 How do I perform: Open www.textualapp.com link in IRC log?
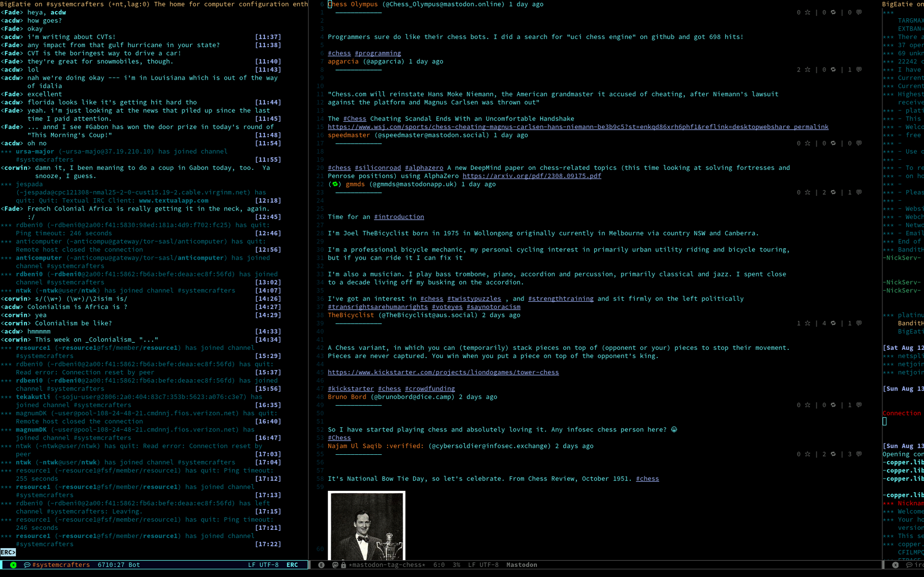pyautogui.click(x=174, y=201)
